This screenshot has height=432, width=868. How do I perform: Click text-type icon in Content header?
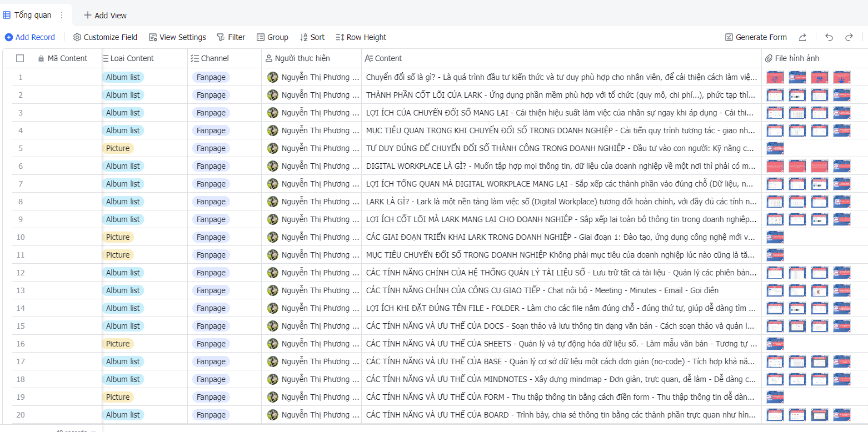point(368,58)
